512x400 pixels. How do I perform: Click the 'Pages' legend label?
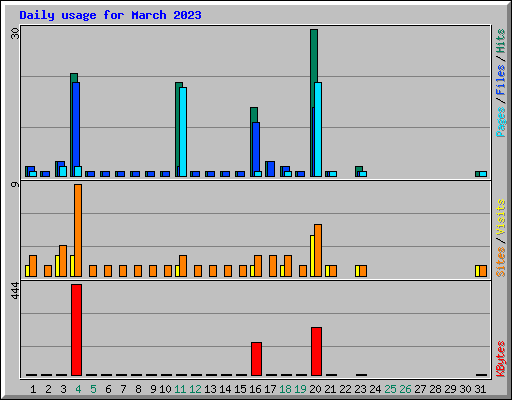coord(500,122)
